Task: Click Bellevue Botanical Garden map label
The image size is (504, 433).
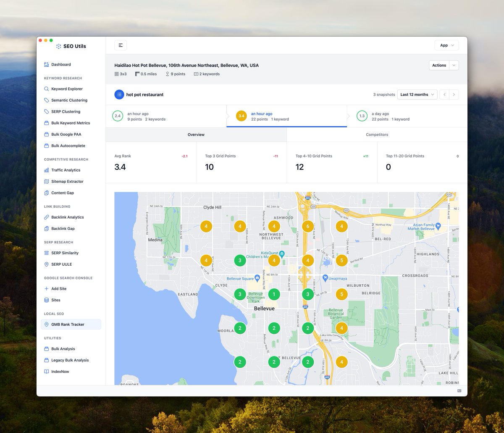Action: [336, 314]
